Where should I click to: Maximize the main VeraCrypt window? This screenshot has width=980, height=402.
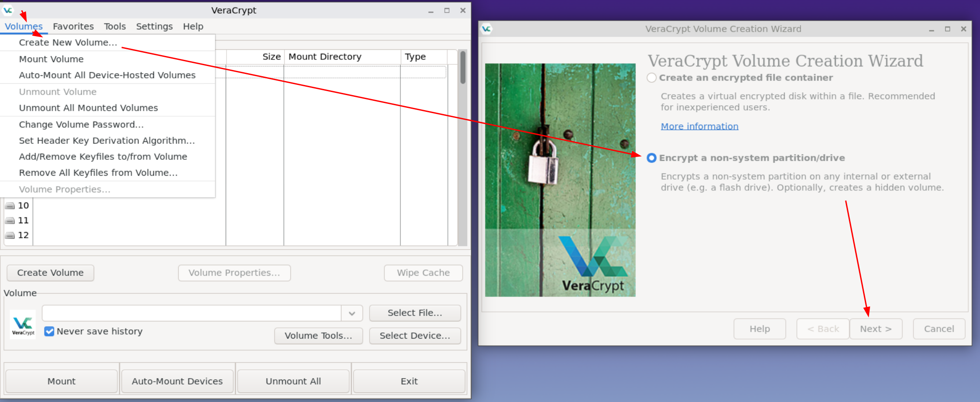tap(447, 11)
